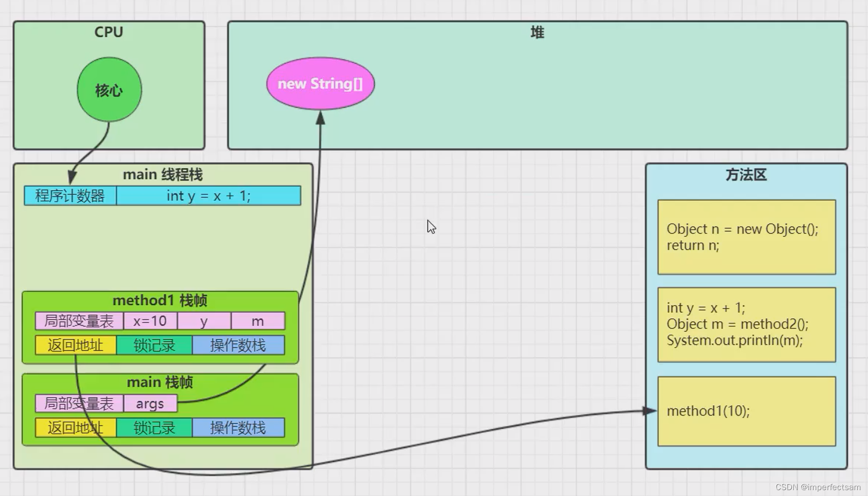868x496 pixels.
Task: Select the pink new String[] ellipse
Action: click(x=320, y=83)
